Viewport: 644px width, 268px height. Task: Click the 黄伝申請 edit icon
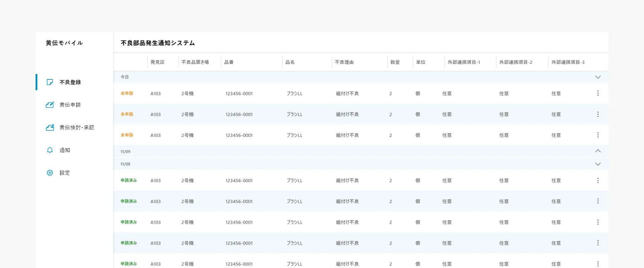(x=50, y=105)
